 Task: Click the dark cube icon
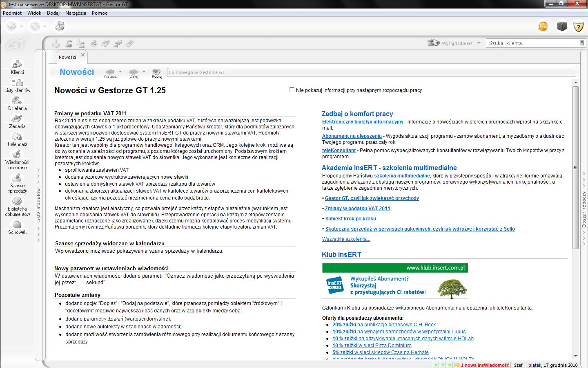(x=562, y=26)
